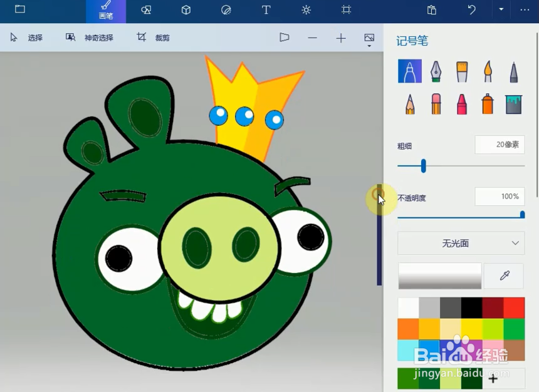Choose the custom medium green swatch
This screenshot has width=539, height=392.
point(409,379)
